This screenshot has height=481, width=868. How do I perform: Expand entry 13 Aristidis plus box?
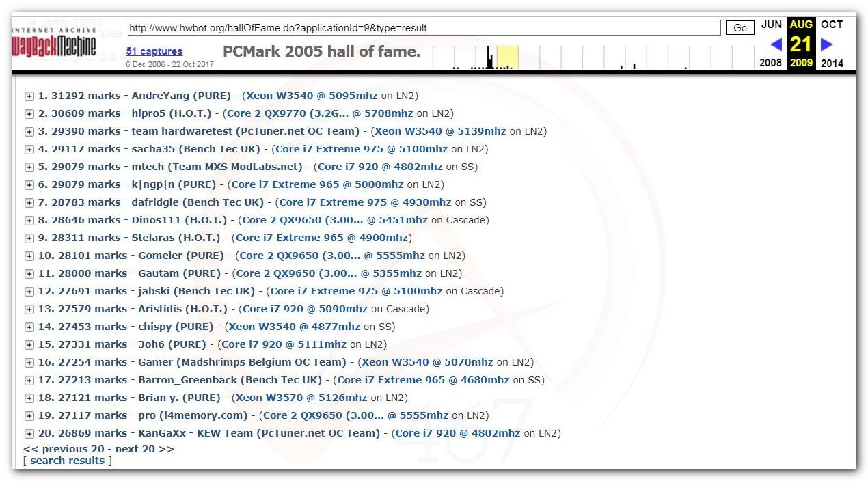(x=29, y=310)
